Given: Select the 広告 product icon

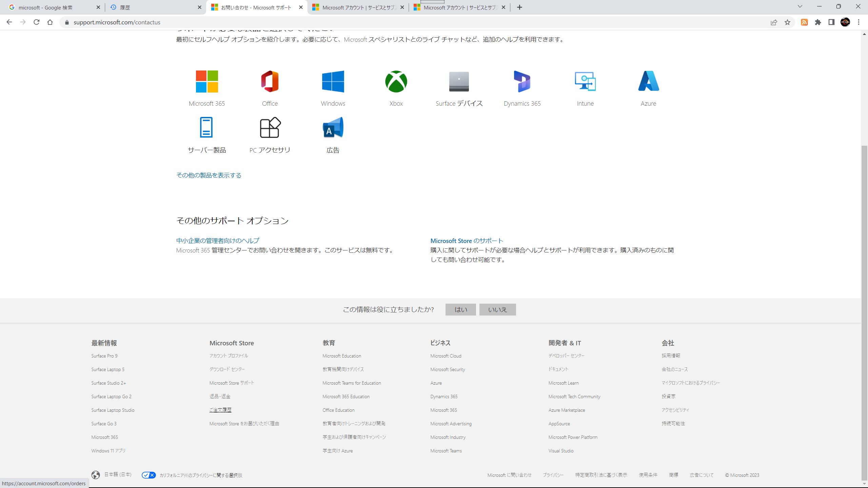Looking at the screenshot, I should point(333,127).
